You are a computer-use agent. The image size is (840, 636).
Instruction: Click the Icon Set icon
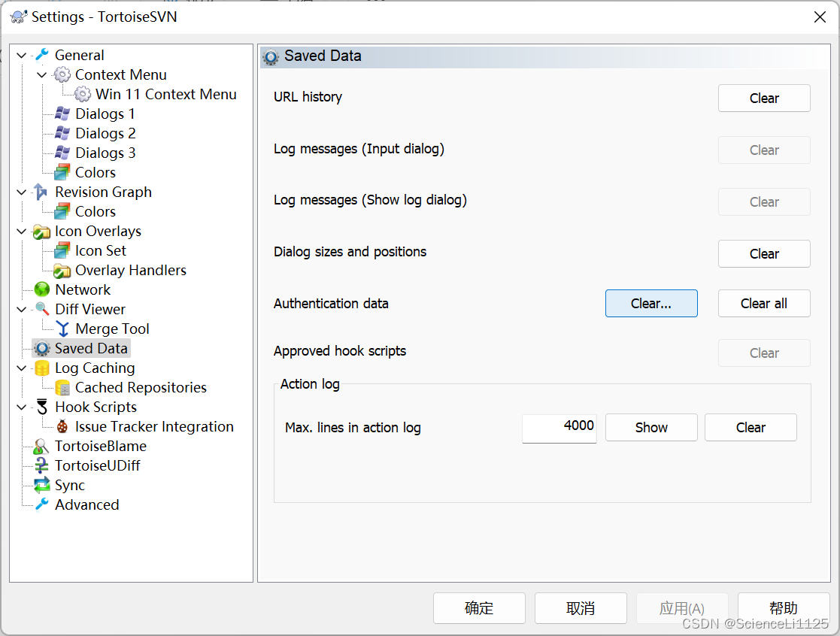[62, 250]
